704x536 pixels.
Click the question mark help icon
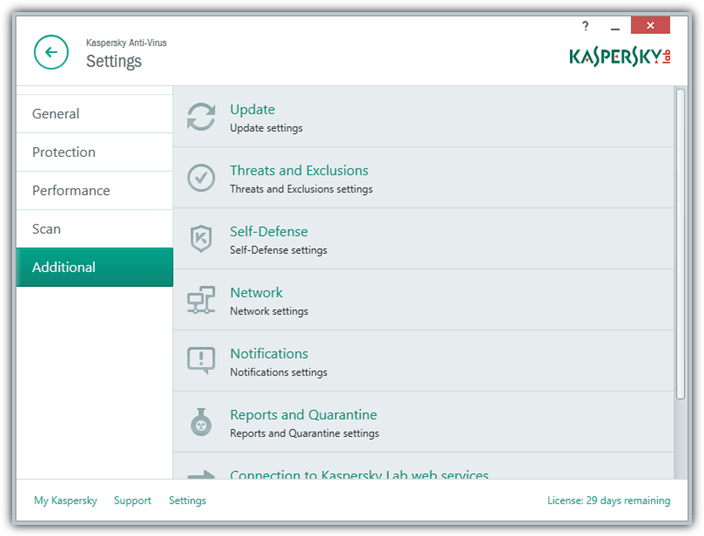[585, 25]
